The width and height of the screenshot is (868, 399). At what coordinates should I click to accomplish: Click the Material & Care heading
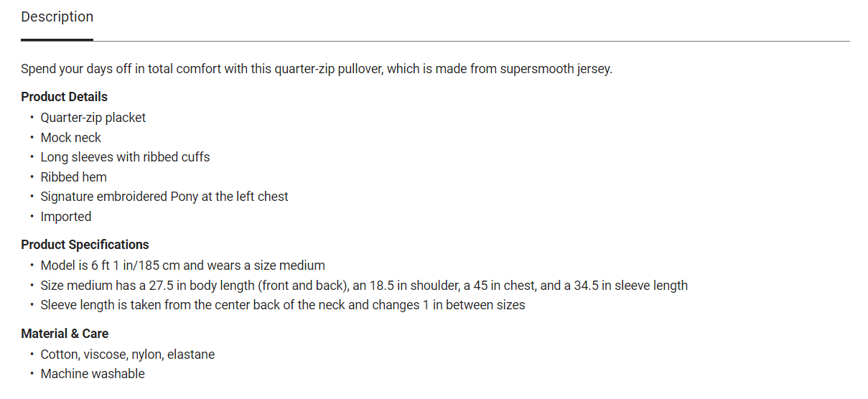[65, 334]
